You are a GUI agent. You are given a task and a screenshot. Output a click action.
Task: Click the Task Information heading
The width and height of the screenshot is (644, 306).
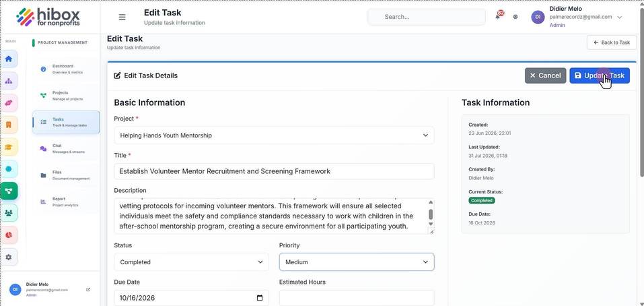coord(495,102)
